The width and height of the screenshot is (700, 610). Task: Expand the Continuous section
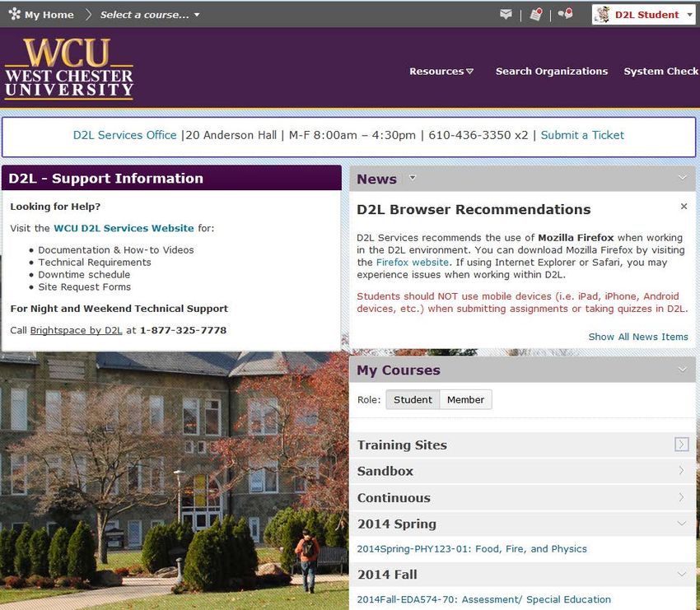pyautogui.click(x=681, y=497)
